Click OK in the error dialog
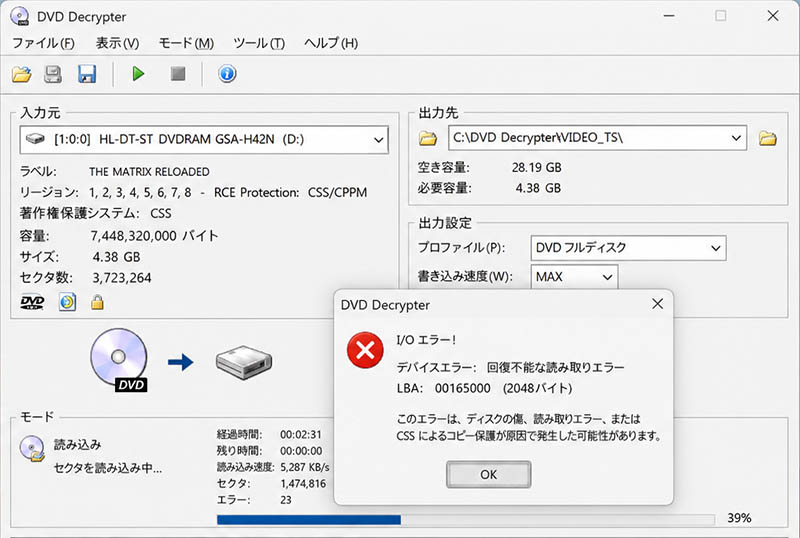Image resolution: width=800 pixels, height=538 pixels. point(488,475)
